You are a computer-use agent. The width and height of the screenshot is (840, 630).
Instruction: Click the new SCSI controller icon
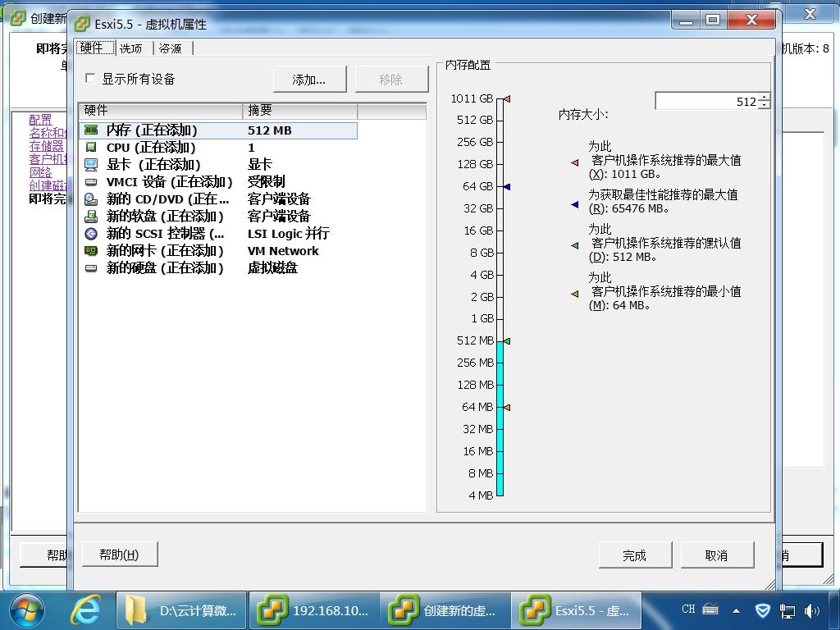[x=91, y=234]
